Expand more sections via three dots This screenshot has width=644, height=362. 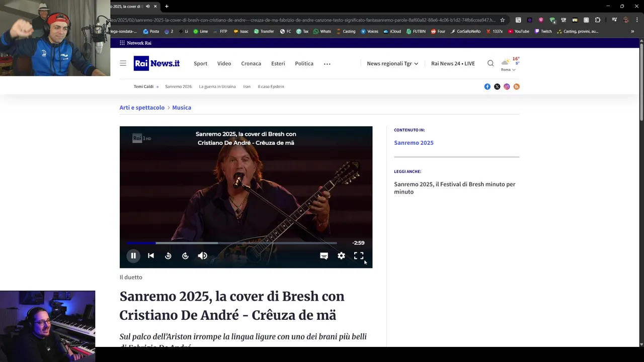pos(327,64)
